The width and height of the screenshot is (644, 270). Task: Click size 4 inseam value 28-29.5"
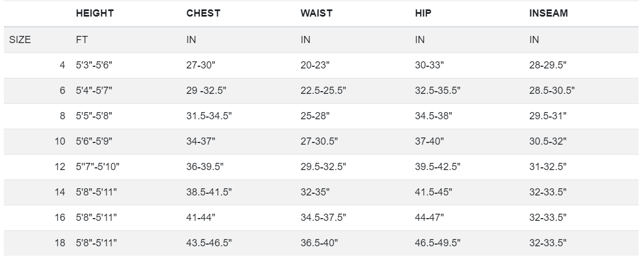point(547,65)
